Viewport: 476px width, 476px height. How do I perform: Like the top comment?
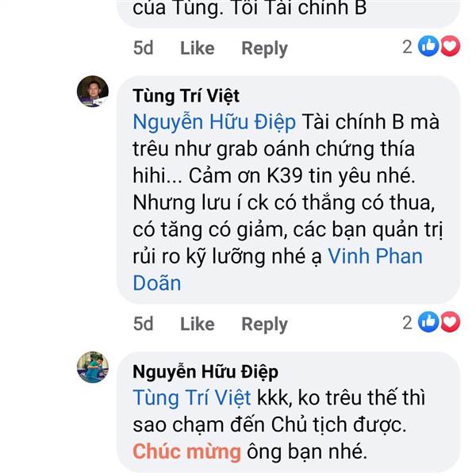coord(198,48)
